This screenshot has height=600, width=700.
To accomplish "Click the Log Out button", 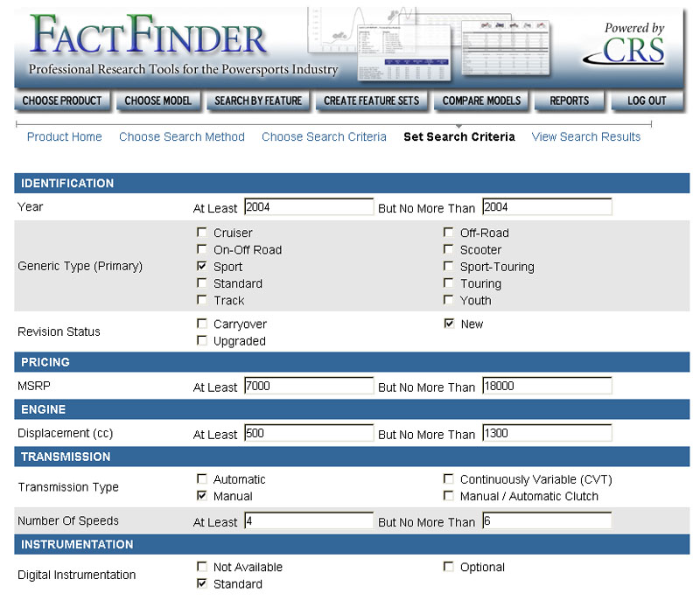I will 647,101.
